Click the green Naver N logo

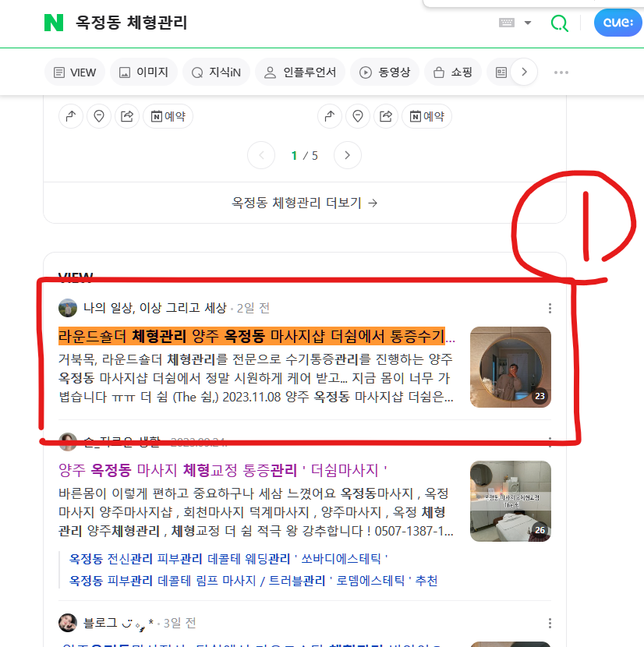pyautogui.click(x=54, y=23)
